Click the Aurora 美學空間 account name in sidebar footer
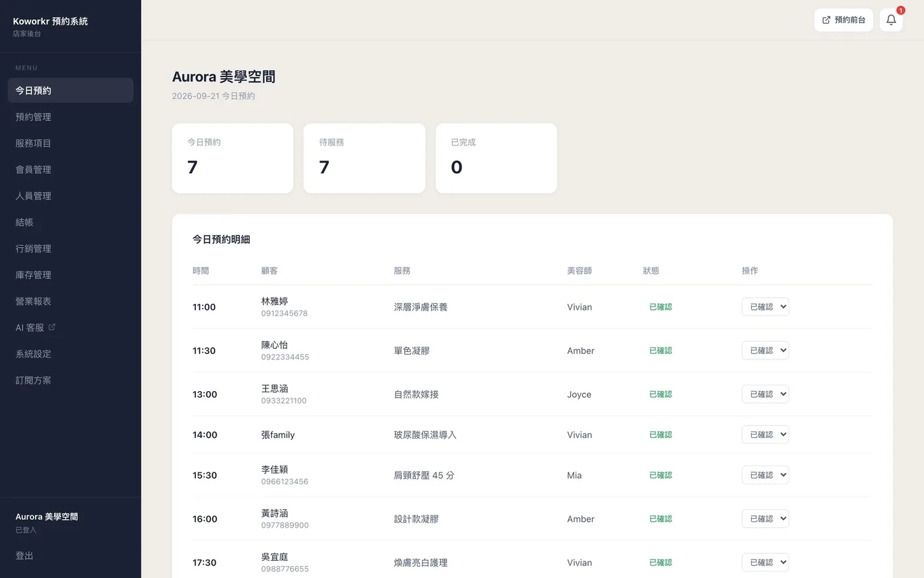This screenshot has height=578, width=924. coord(47,517)
